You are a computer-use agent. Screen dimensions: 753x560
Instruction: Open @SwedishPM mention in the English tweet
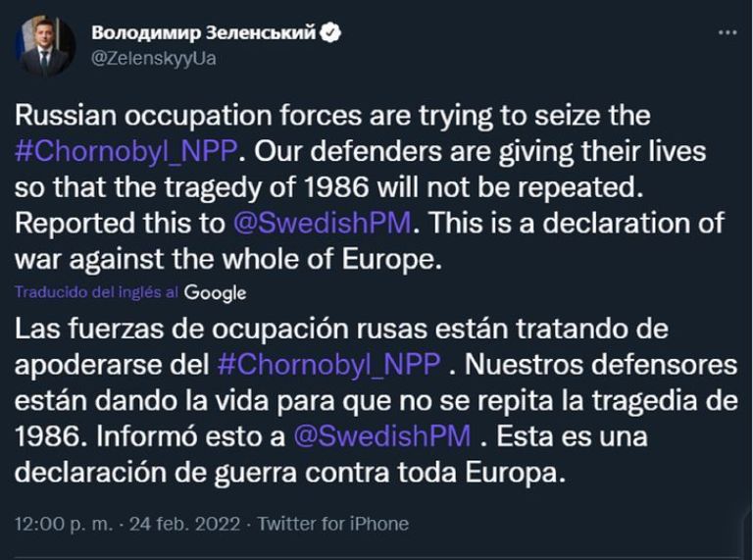[325, 222]
